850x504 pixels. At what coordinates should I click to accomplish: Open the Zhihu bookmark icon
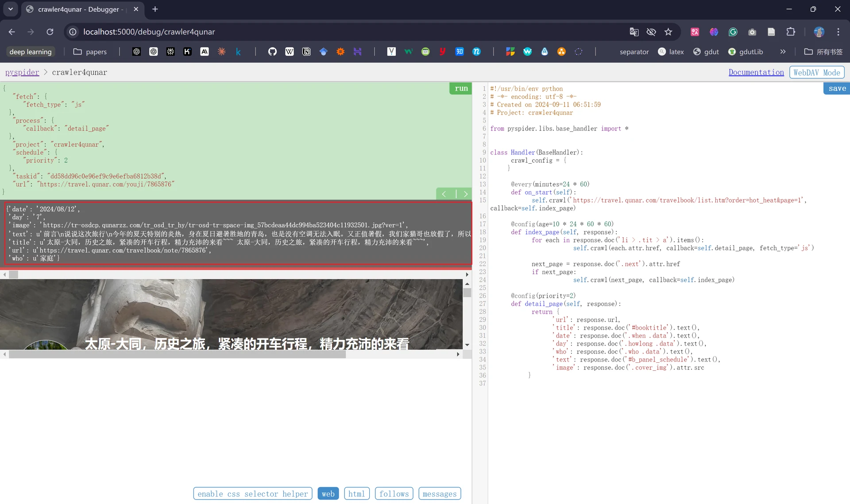click(x=460, y=52)
